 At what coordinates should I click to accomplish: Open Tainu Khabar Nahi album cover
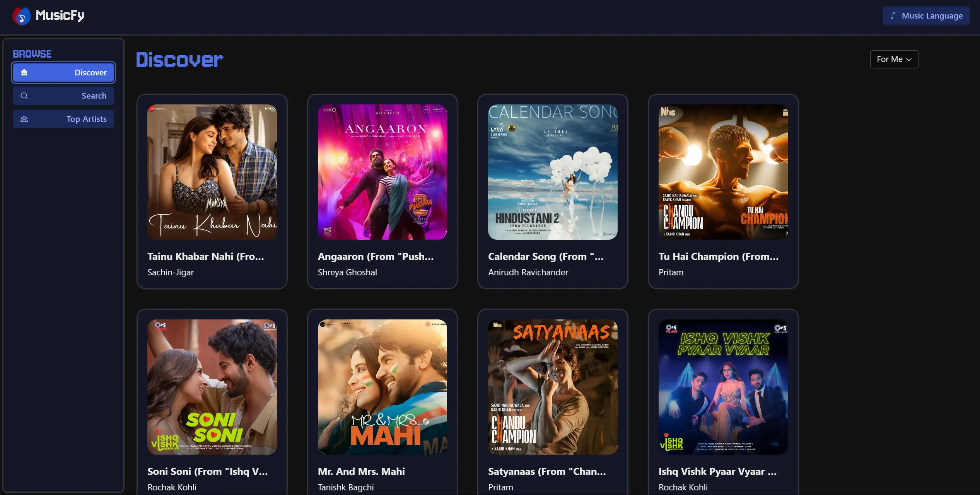point(212,172)
